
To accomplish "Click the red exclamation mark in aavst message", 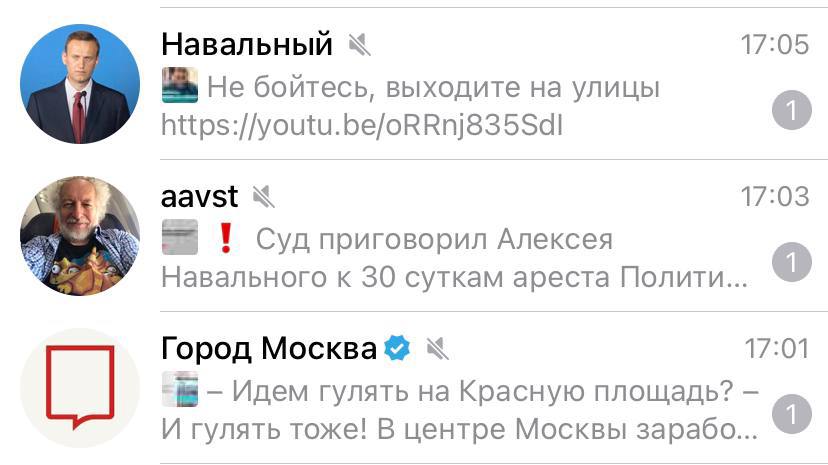I will pos(226,238).
